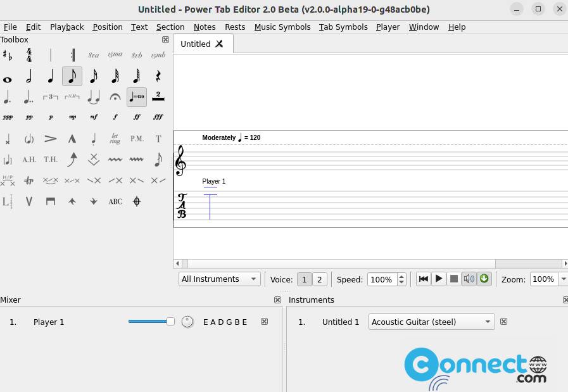The width and height of the screenshot is (568, 392).
Task: Open the Acoustic Guitar (steel) instrument dropdown
Action: (x=431, y=322)
